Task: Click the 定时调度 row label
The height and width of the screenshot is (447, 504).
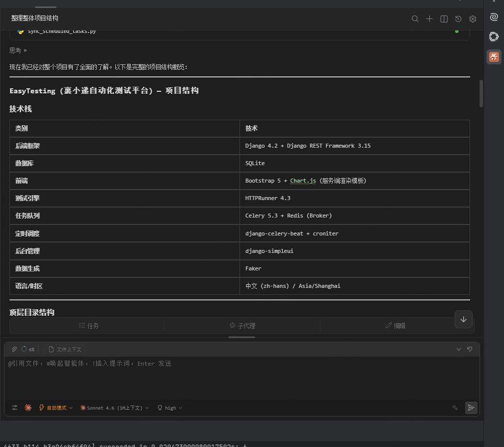Action: [27, 233]
